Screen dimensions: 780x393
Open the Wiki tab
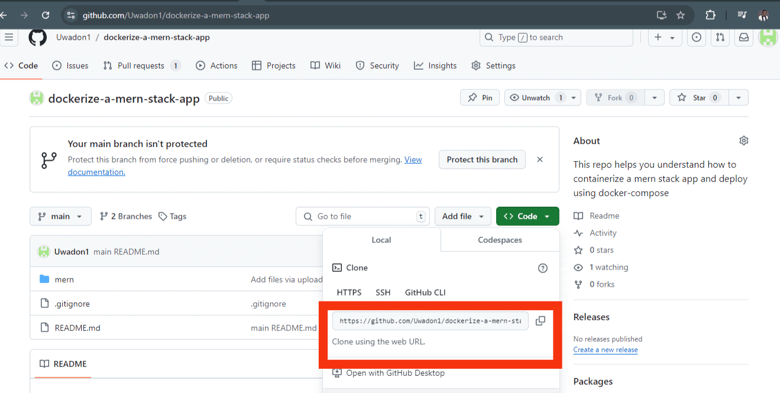tap(325, 66)
